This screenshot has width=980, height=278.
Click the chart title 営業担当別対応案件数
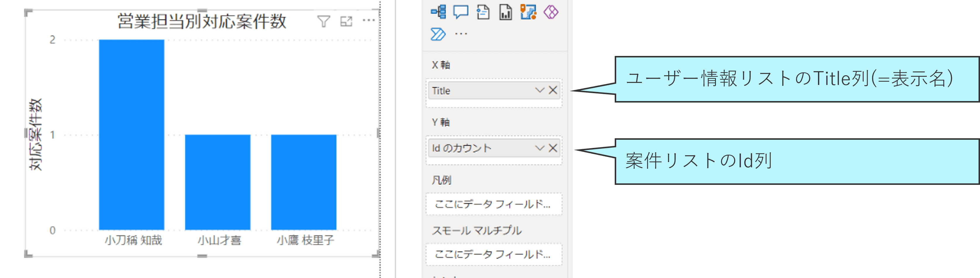coord(201,21)
